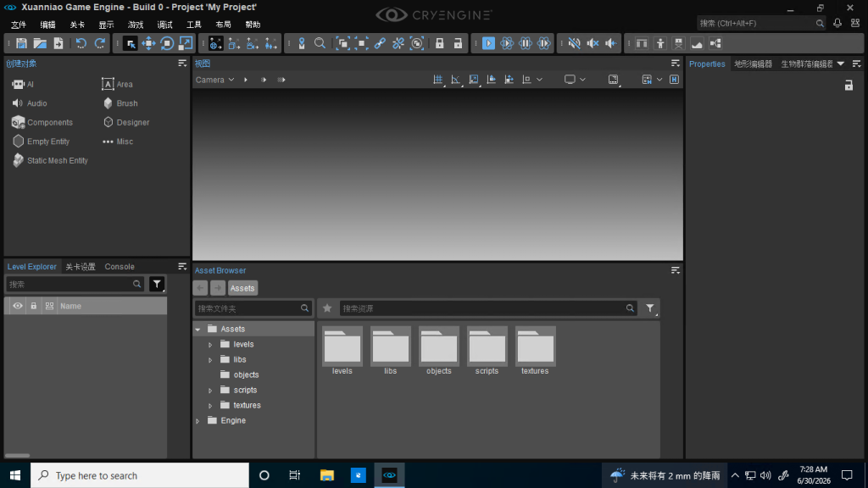Open the Camera dropdown in viewport

tap(214, 80)
